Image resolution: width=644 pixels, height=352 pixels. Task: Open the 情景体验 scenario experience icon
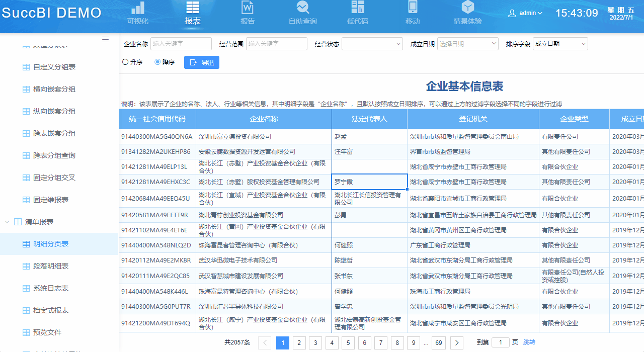pos(468,8)
